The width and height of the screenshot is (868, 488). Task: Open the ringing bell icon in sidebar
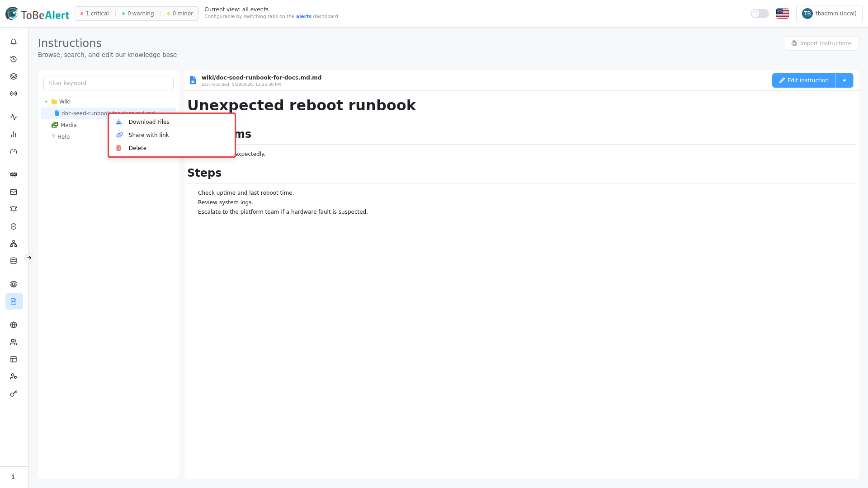pos(14,209)
